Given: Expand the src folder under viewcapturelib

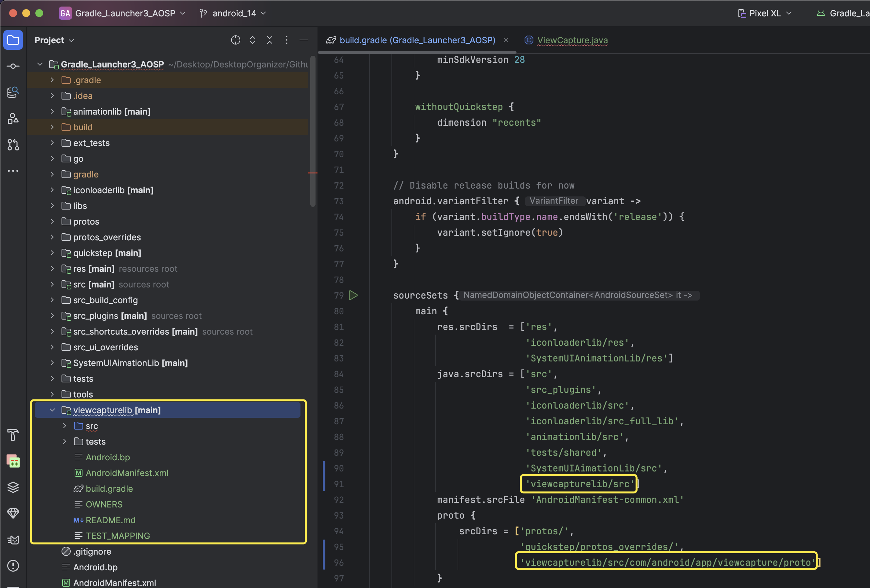Looking at the screenshot, I should [x=65, y=426].
